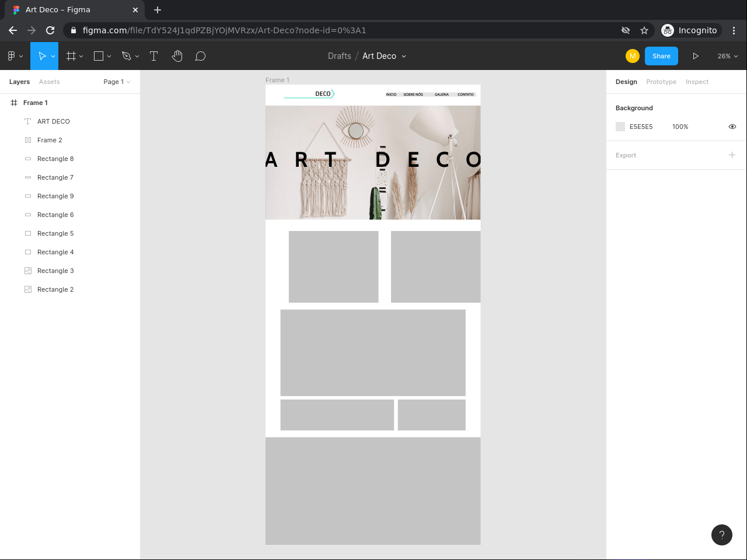View site information via the lock icon
Screen dimensions: 747x560
[72, 30]
